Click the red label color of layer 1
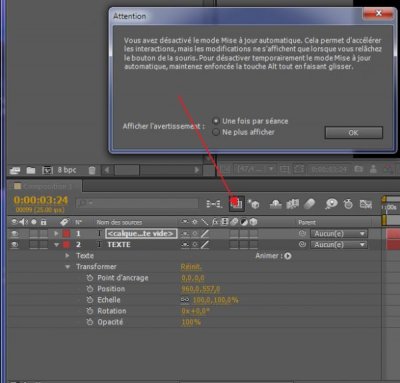This screenshot has width=400, height=383. tap(66, 234)
